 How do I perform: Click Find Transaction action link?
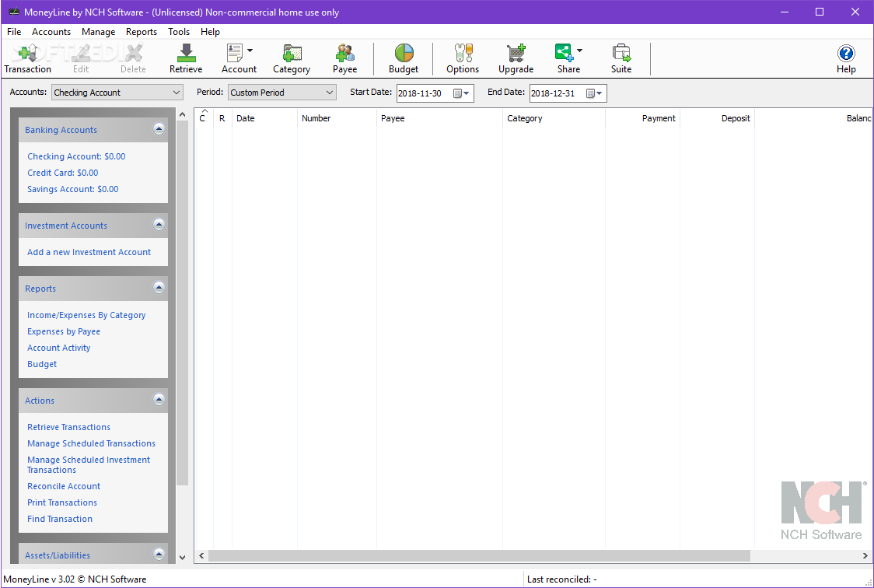60,519
